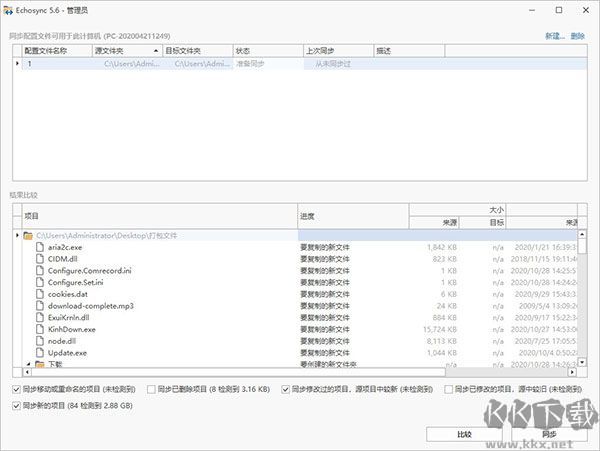The height and width of the screenshot is (451, 600).
Task: Sort by 配置文件名称 column header
Action: [57, 51]
